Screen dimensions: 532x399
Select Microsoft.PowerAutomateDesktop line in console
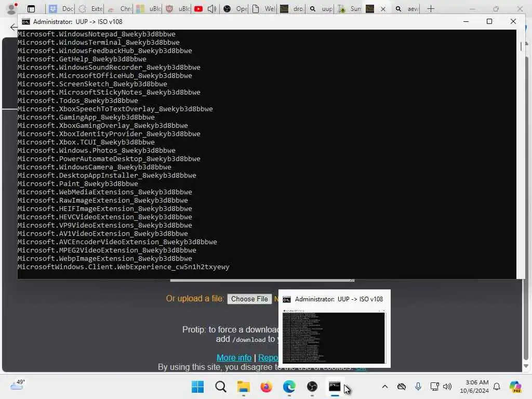109,159
